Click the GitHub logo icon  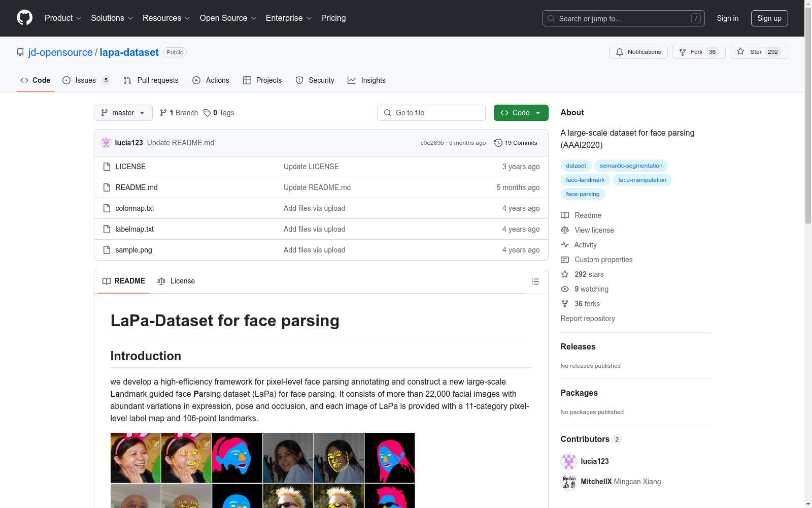[x=24, y=18]
